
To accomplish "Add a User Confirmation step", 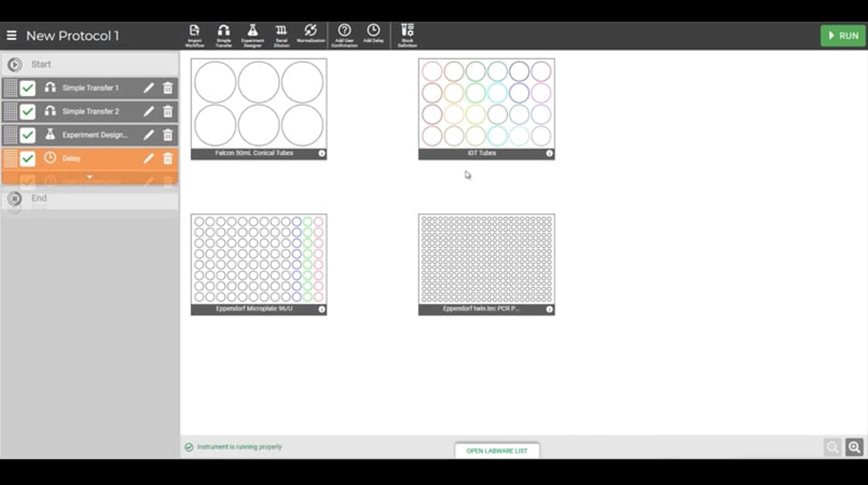I will [x=344, y=35].
